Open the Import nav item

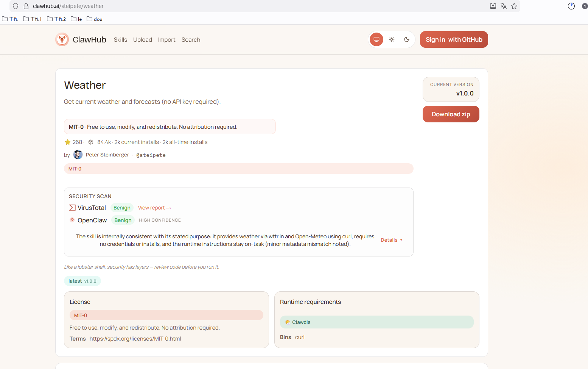pyautogui.click(x=167, y=40)
